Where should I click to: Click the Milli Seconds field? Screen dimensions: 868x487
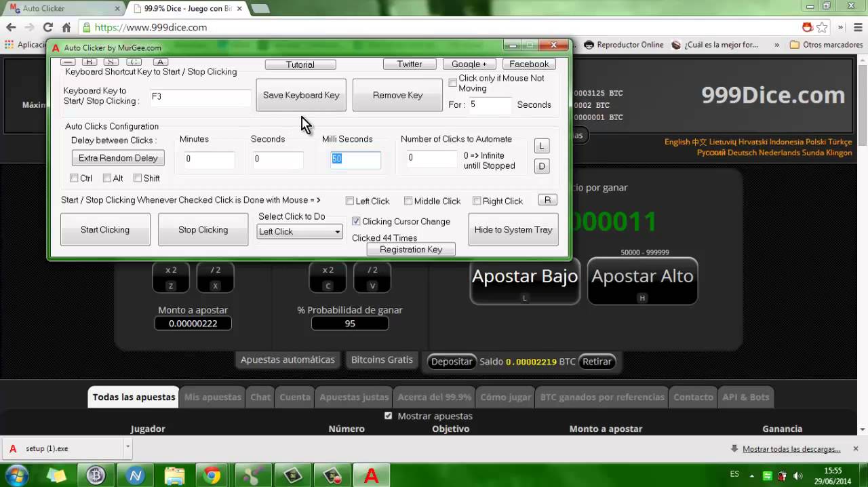point(355,159)
